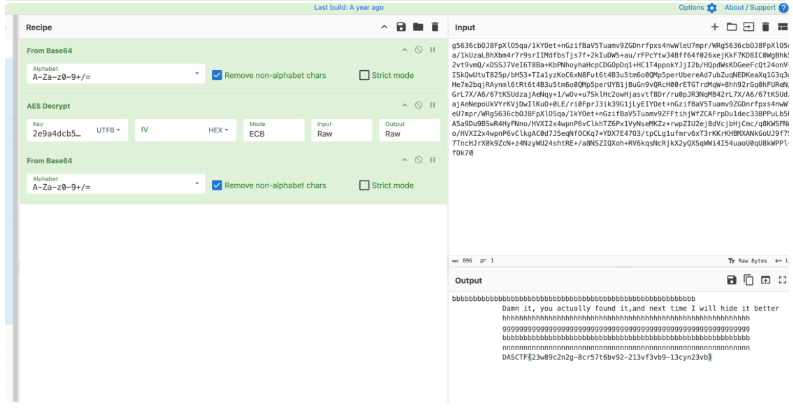
Task: Save output to file
Action: (x=732, y=281)
